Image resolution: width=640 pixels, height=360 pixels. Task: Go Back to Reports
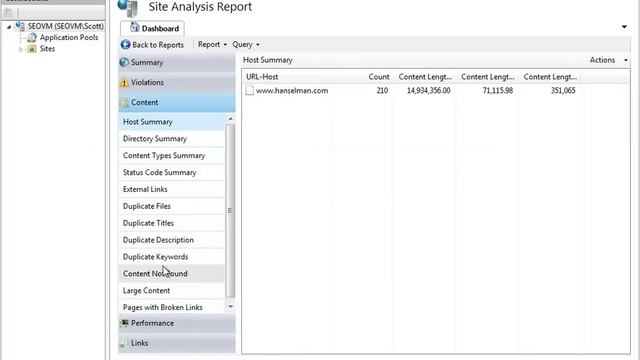[x=152, y=44]
